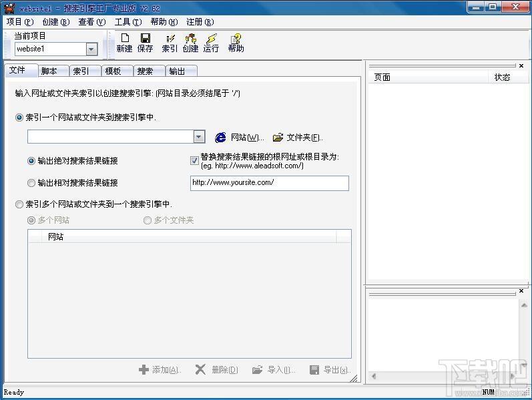Close the 页面 status panel
Image resolution: width=532 pixels, height=400 pixels.
coord(521,65)
